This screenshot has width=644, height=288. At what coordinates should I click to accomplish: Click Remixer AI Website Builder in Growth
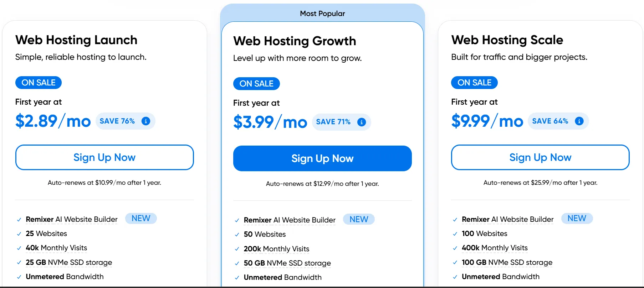click(x=290, y=220)
